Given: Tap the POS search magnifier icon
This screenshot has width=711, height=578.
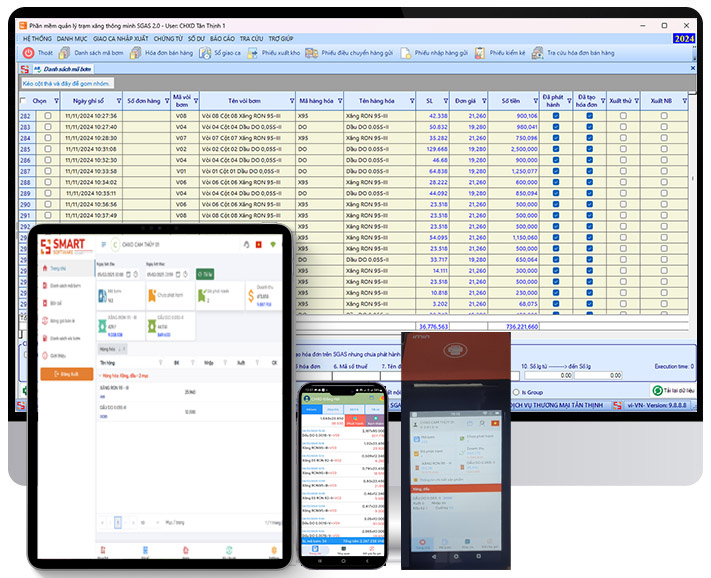Looking at the screenshot, I should point(482,423).
